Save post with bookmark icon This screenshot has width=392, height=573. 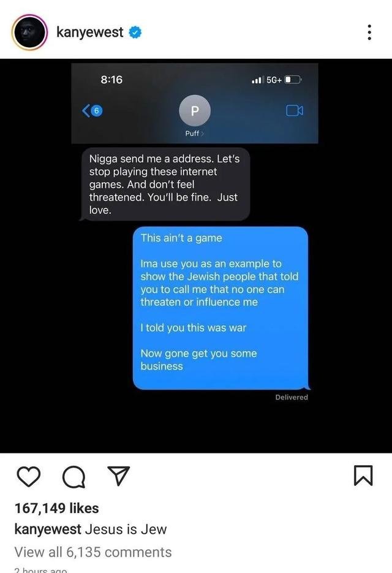pyautogui.click(x=363, y=476)
